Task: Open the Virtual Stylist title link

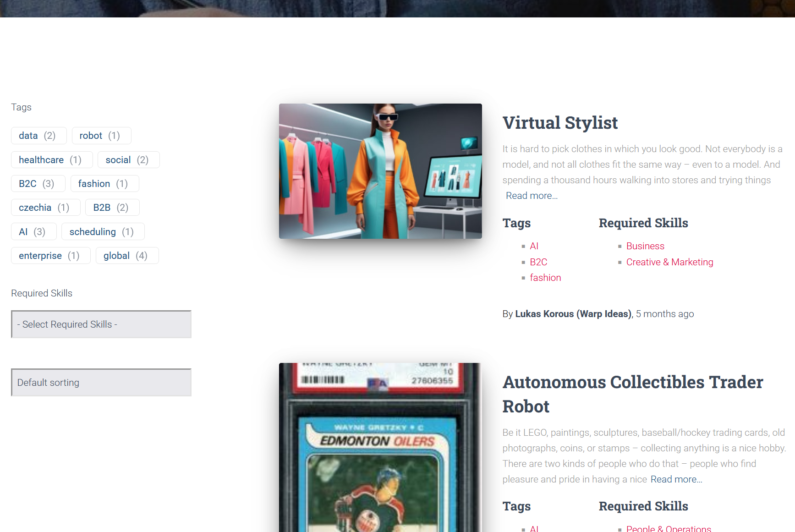Action: (560, 123)
